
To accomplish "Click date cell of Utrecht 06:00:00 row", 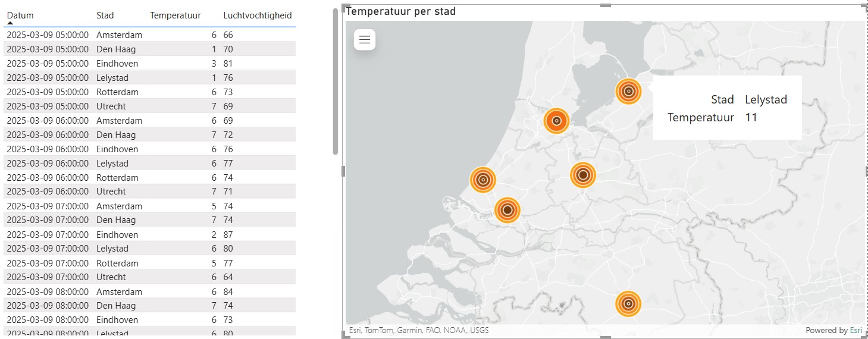I will (x=48, y=192).
